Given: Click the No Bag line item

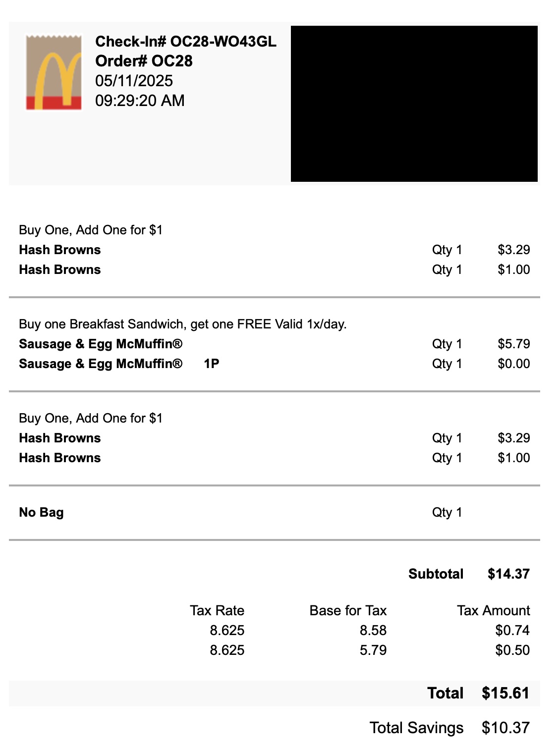Looking at the screenshot, I should [41, 513].
